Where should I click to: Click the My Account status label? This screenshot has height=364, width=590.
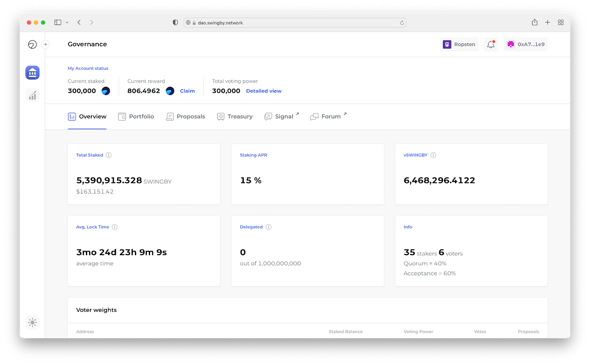pyautogui.click(x=88, y=68)
